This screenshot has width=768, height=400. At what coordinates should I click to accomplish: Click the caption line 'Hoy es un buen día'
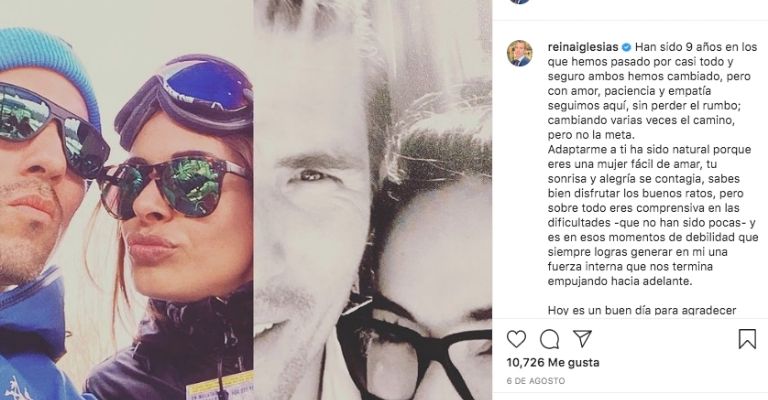(642, 310)
